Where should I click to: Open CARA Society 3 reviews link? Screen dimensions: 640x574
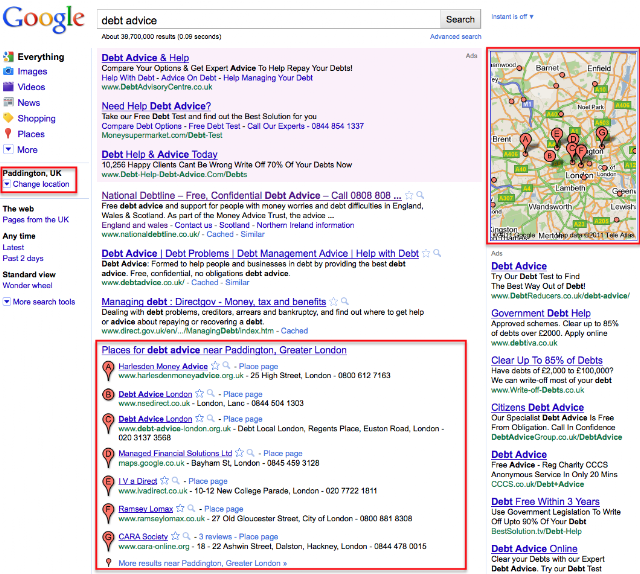pos(215,536)
